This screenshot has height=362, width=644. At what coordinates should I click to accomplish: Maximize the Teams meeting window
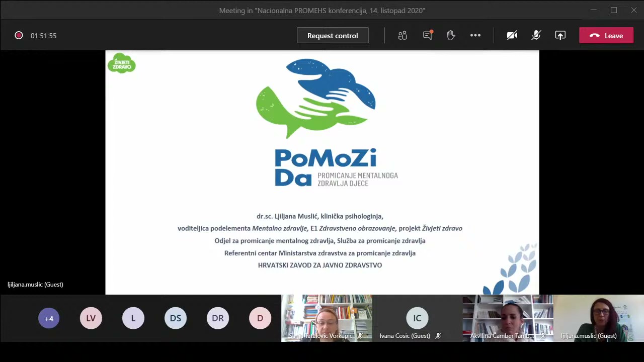(614, 10)
